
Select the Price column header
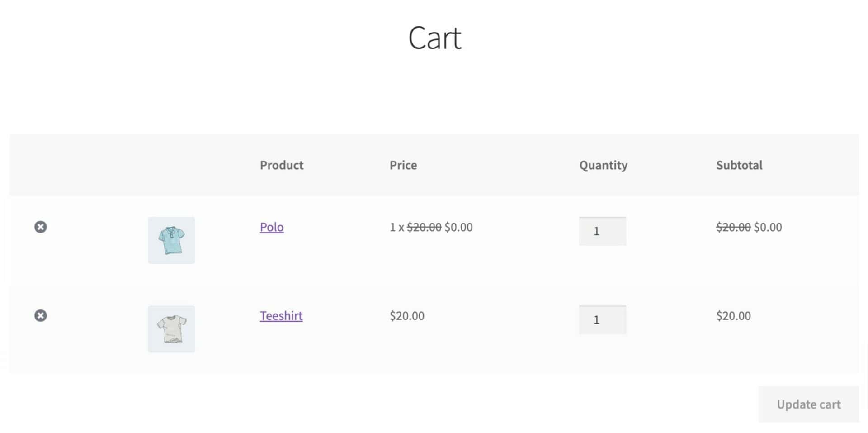(x=403, y=165)
